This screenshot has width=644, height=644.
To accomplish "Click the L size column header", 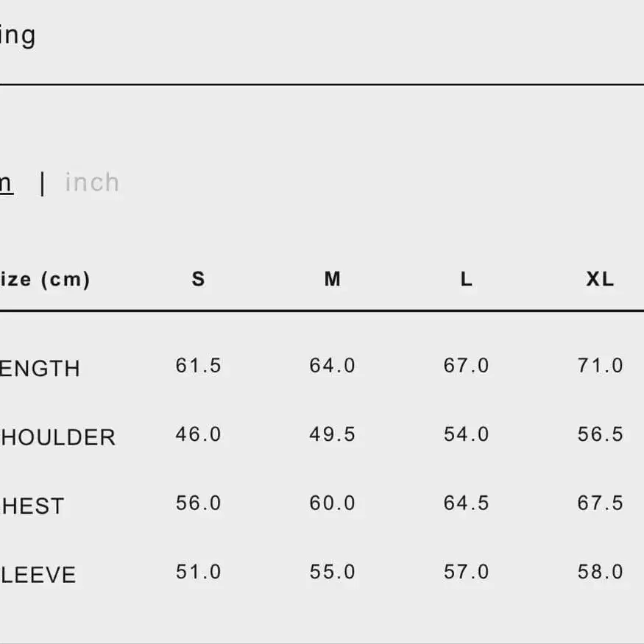I will tap(467, 279).
